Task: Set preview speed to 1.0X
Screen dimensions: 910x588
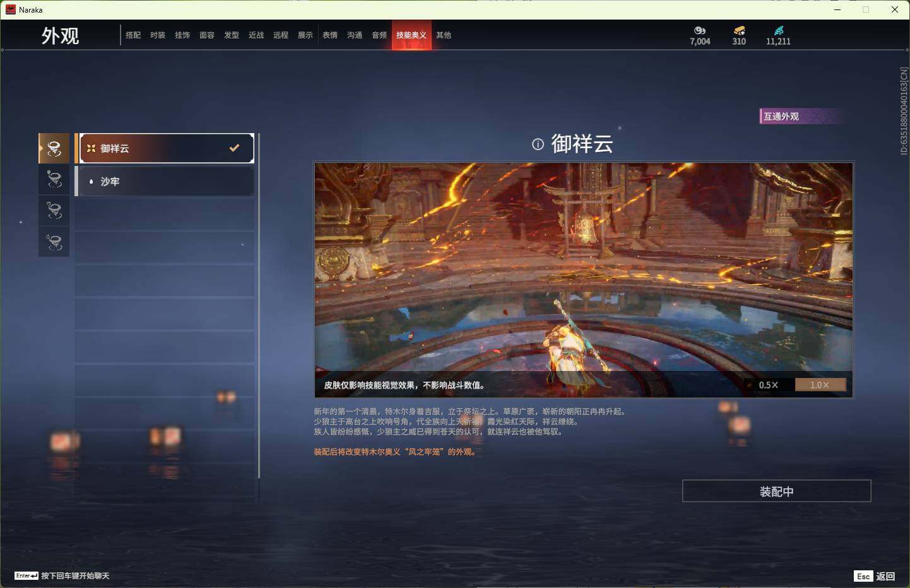Action: 820,385
